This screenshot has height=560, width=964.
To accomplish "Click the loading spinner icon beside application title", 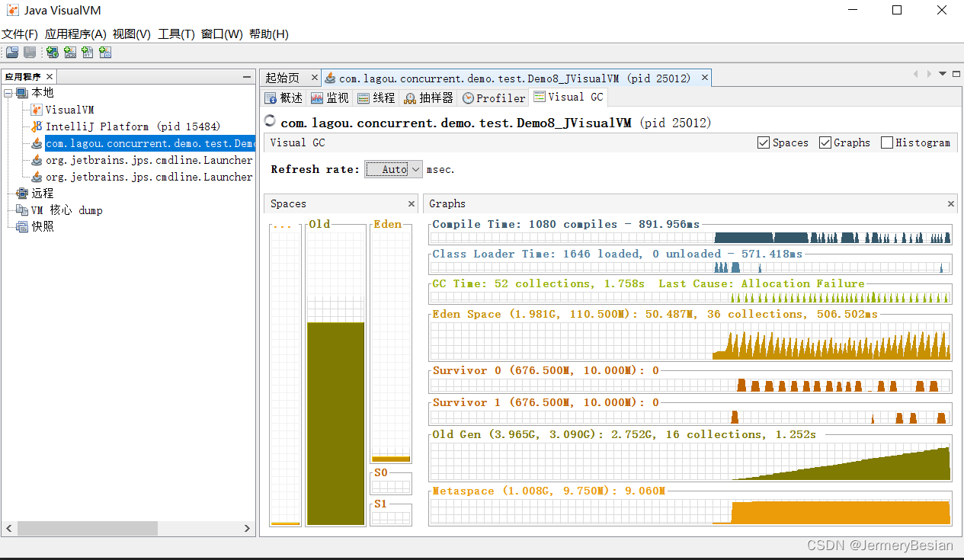I will [270, 121].
